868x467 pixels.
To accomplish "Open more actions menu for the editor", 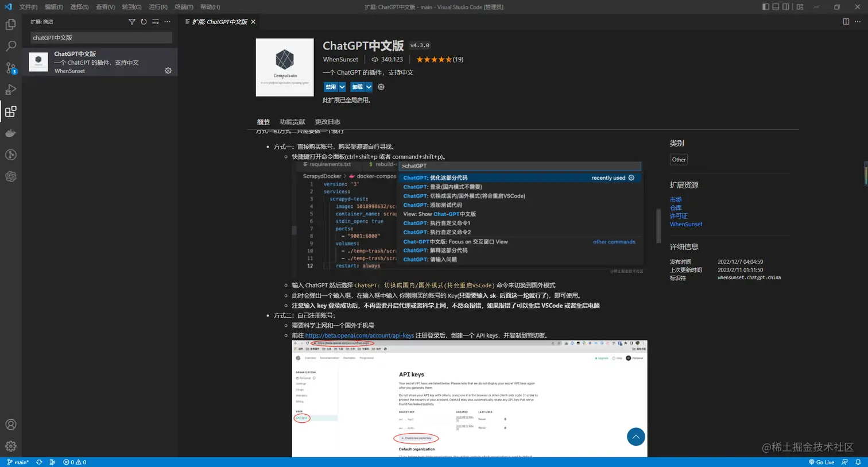I will tap(858, 22).
